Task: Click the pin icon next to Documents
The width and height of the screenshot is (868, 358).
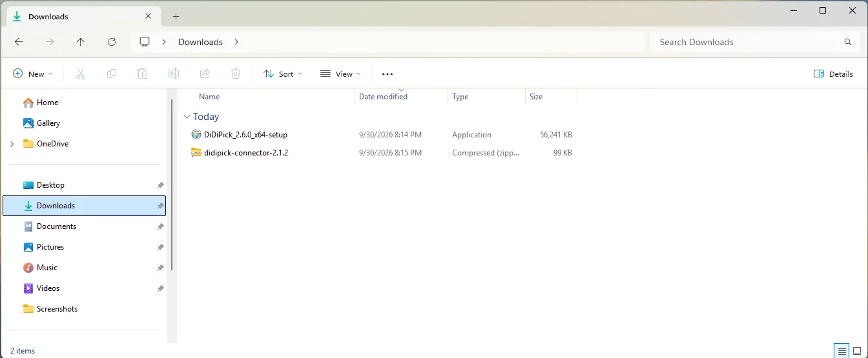Action: (160, 226)
